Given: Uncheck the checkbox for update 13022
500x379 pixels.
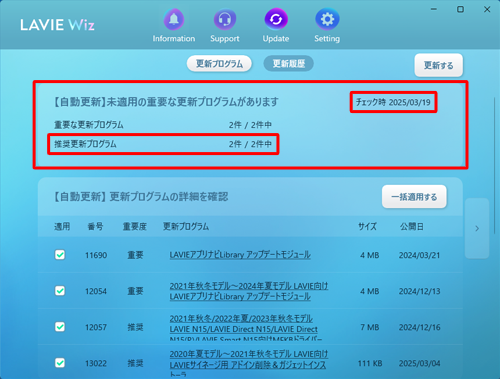Looking at the screenshot, I should 60,363.
